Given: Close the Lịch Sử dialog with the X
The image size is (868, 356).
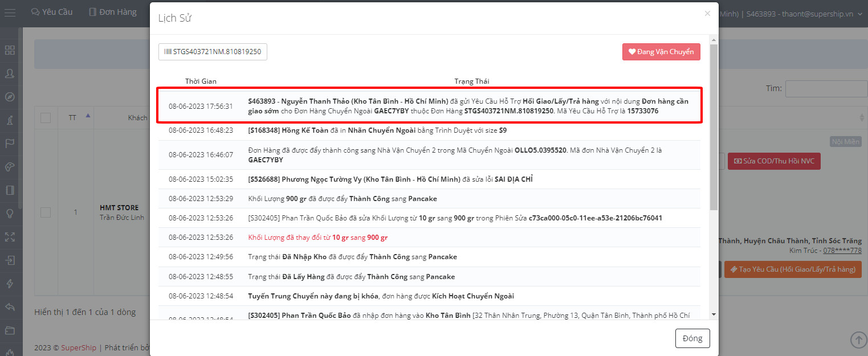Looking at the screenshot, I should click(x=707, y=13).
